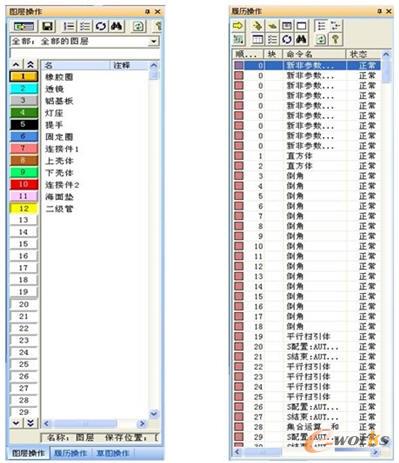Click binoculars find icon in history toolbar
399x463 pixels.
pyautogui.click(x=302, y=39)
